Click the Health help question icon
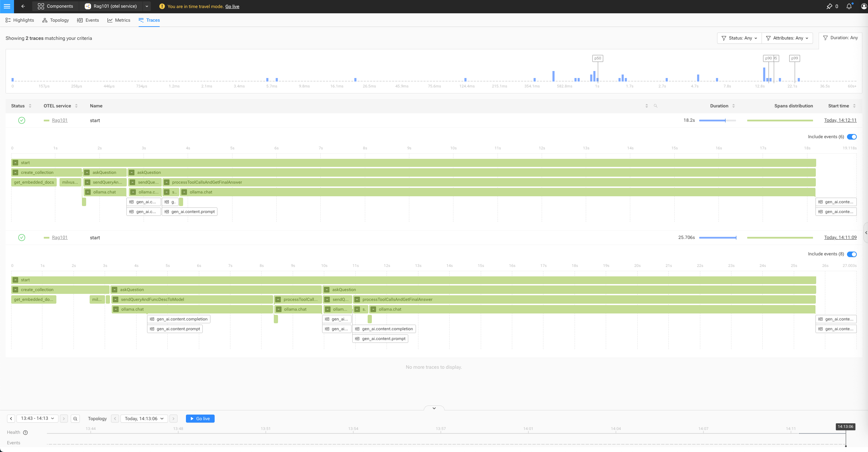 click(x=25, y=433)
